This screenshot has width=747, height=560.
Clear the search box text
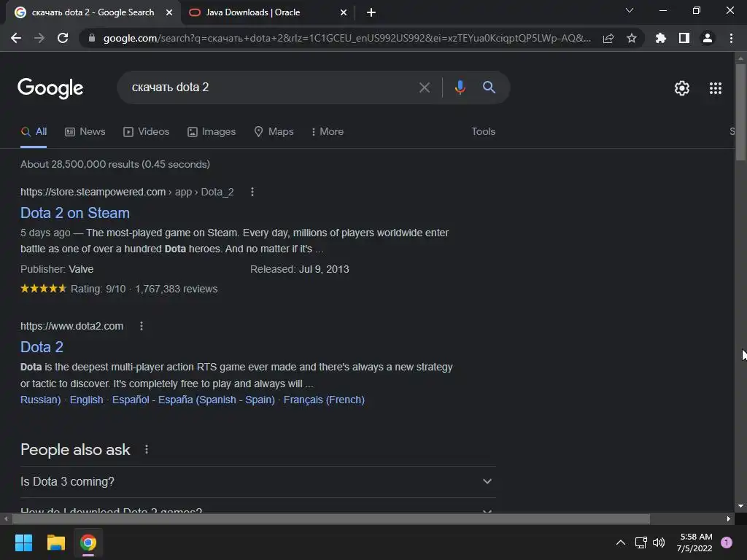(425, 87)
